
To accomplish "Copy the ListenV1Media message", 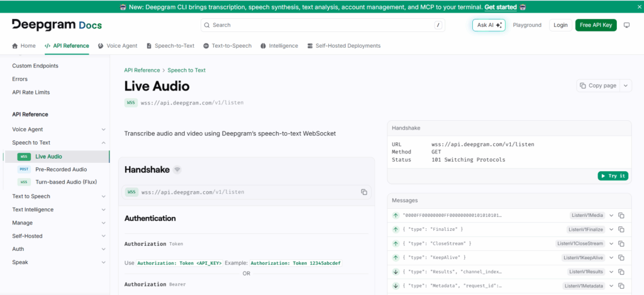I will [621, 215].
